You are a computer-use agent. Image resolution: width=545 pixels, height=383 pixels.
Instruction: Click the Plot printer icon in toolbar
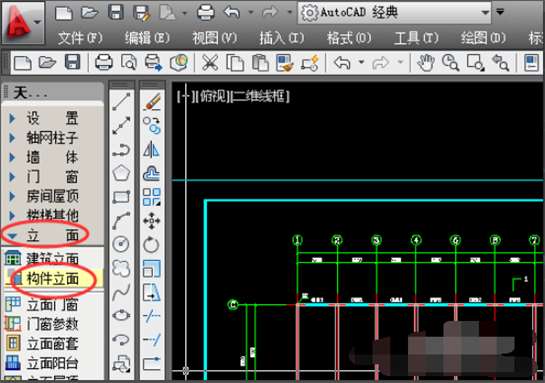(x=104, y=63)
